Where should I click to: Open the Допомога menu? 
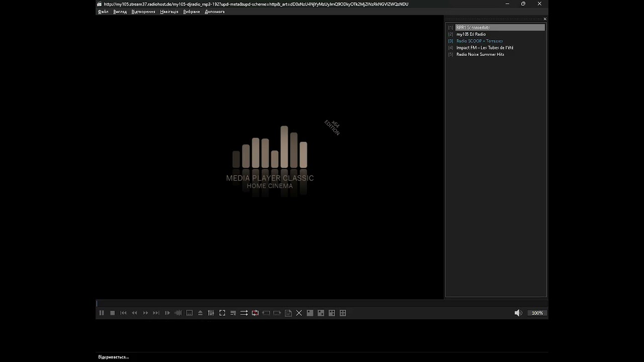[215, 12]
